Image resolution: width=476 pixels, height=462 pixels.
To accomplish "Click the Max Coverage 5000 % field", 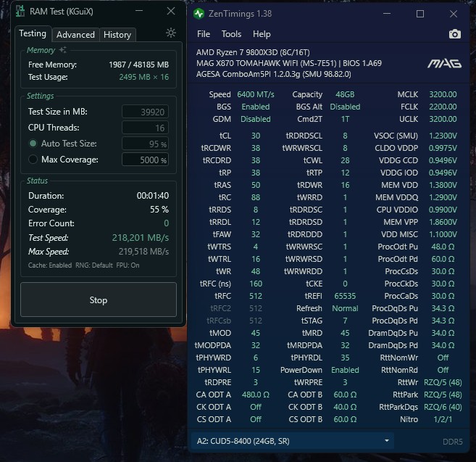I will pos(146,160).
